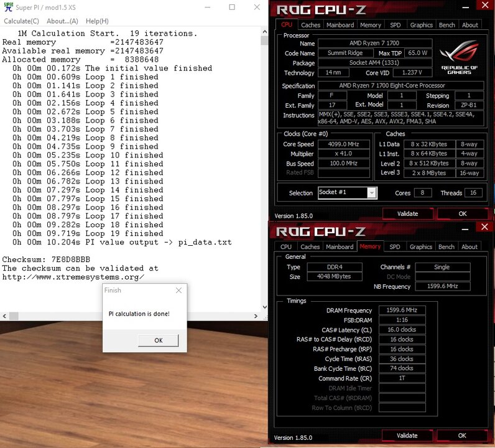Click the Super PI horizontal scrollbar thumb
The width and height of the screenshot is (495, 448).
[14, 316]
